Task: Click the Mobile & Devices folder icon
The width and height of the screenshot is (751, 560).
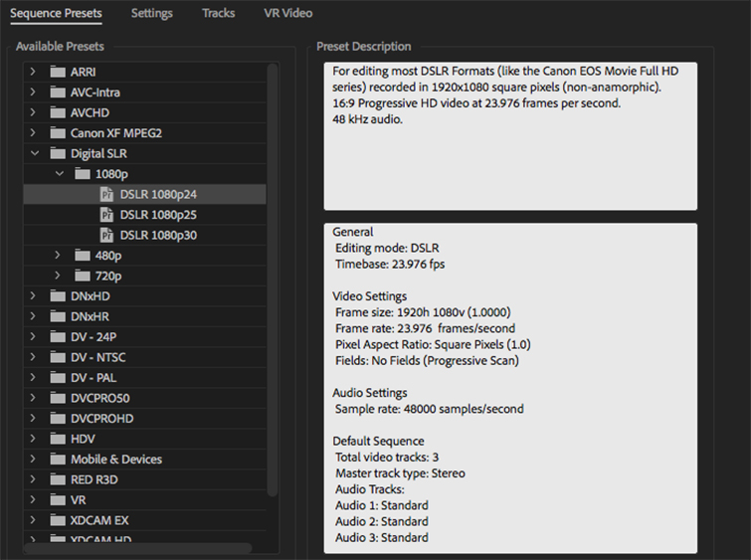Action: [x=58, y=459]
